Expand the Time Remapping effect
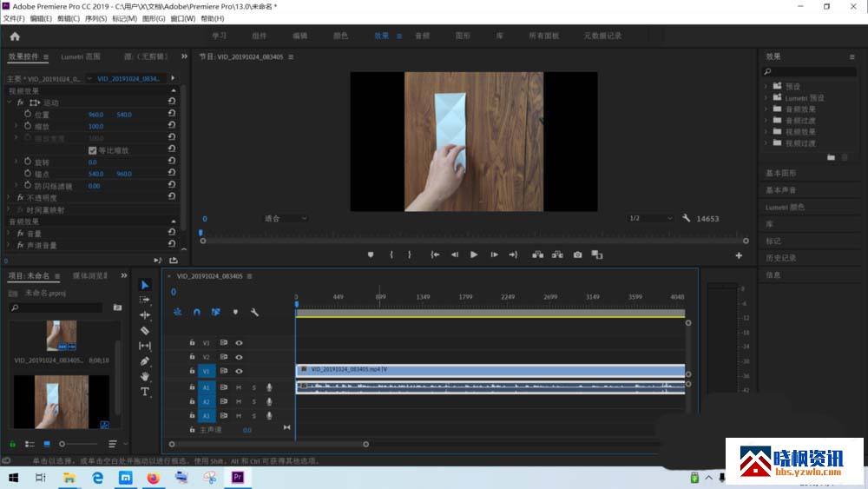The width and height of the screenshot is (868, 489). (x=9, y=210)
